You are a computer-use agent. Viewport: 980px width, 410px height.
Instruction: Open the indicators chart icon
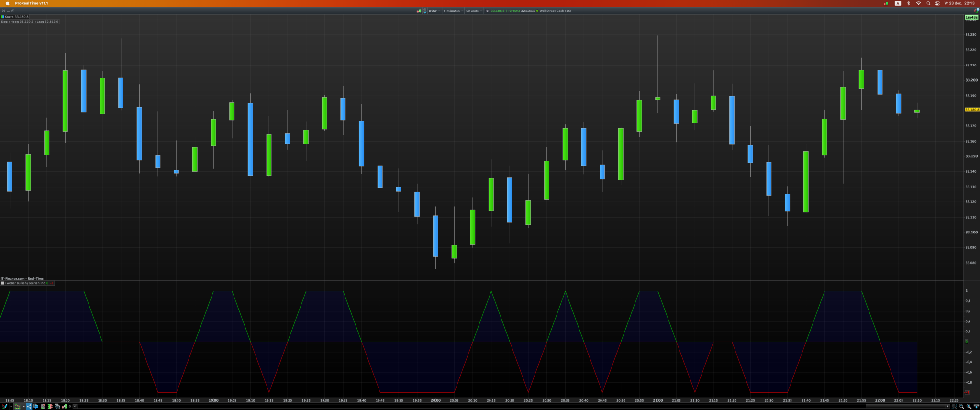point(18,406)
